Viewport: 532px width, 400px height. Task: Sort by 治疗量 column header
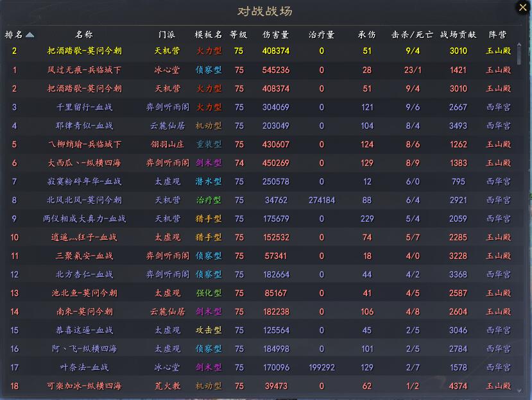coord(322,35)
